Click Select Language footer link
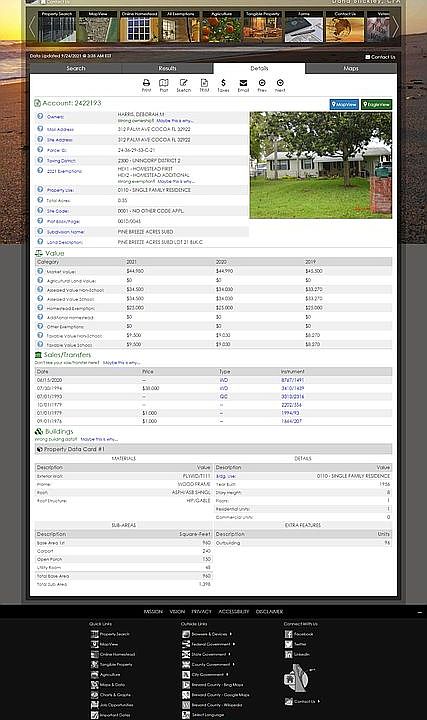 pyautogui.click(x=208, y=715)
